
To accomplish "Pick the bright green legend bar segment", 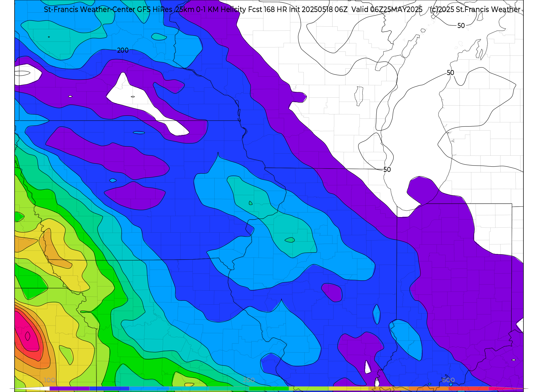I will coord(269,389).
